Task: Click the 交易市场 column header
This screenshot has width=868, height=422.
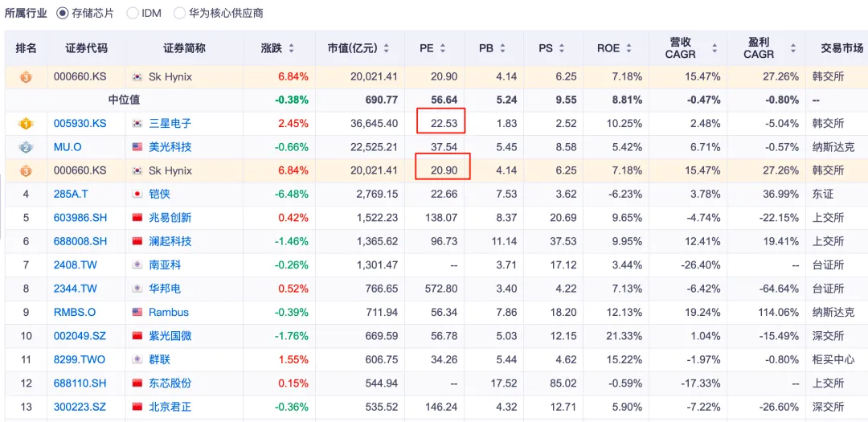Action: (841, 48)
